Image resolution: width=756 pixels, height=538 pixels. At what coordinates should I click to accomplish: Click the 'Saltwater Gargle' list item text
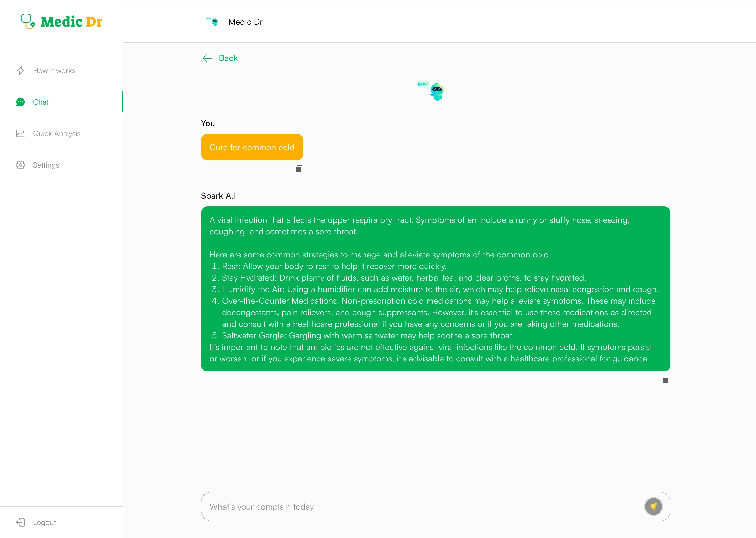[x=368, y=335]
